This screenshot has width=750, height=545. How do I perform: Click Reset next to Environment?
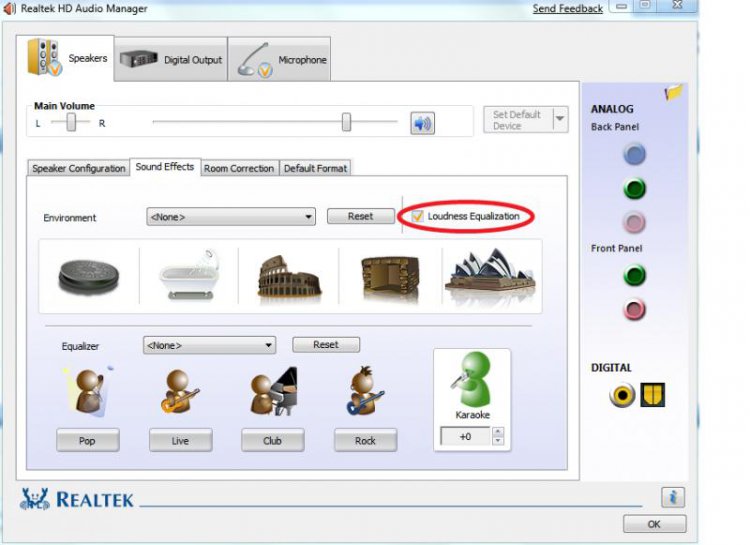click(x=361, y=216)
